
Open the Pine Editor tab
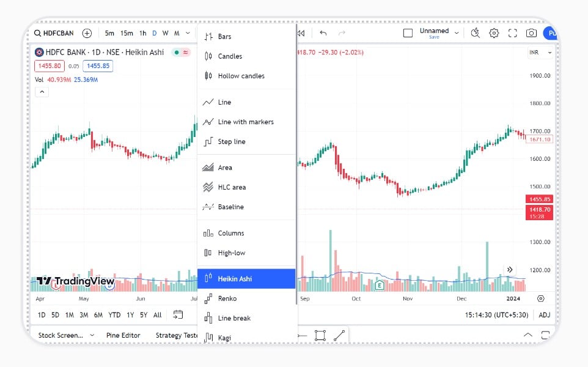[x=123, y=335]
